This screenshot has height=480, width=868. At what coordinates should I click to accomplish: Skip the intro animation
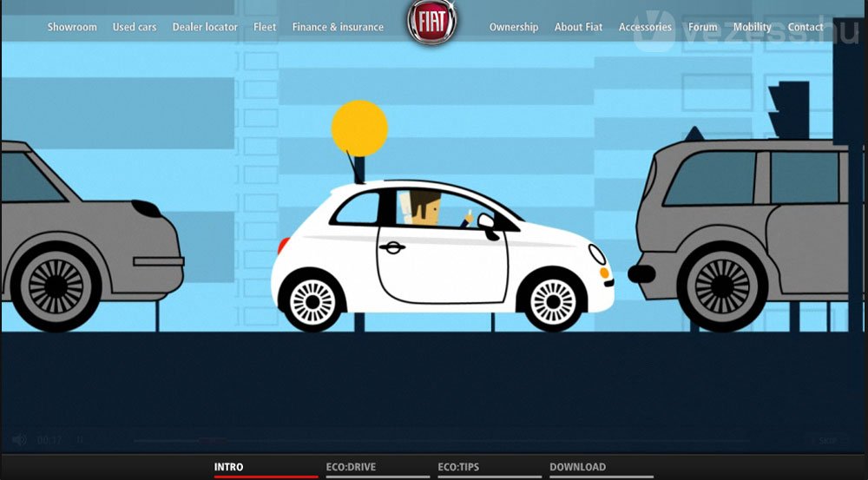827,440
